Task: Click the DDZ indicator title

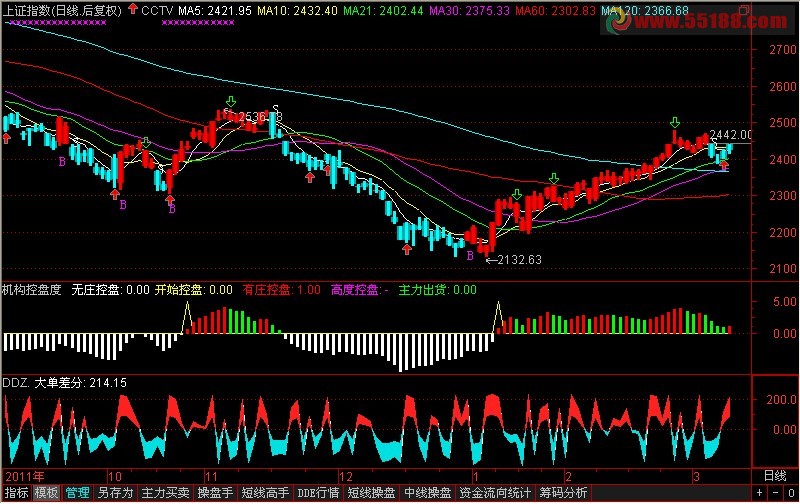Action: click(15, 383)
